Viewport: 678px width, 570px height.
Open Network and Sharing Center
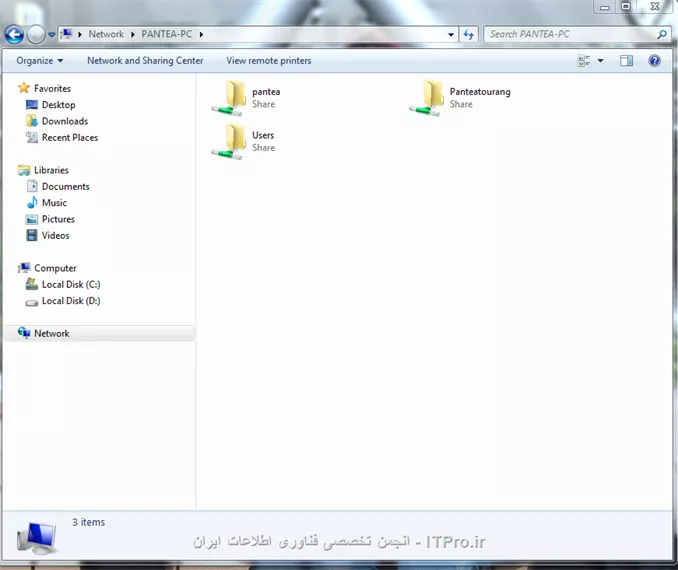[145, 61]
